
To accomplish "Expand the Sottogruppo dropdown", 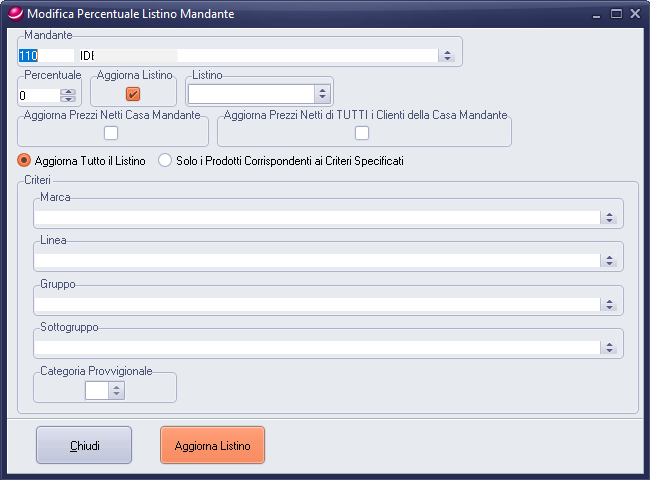I will (x=608, y=347).
